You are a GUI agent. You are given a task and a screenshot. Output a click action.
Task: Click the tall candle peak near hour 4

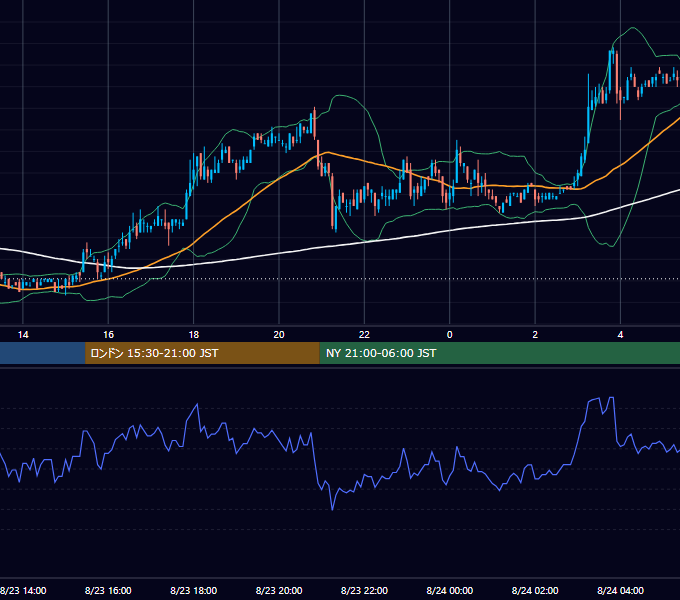pos(611,51)
